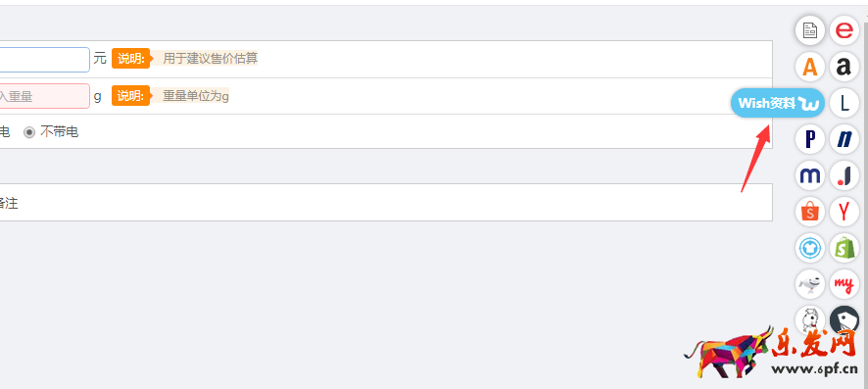Select the dark blue 'P' platform icon

810,139
